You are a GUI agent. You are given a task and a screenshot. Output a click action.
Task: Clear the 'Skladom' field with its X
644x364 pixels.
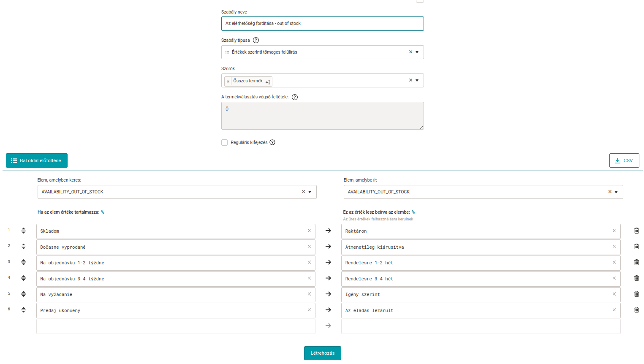309,231
